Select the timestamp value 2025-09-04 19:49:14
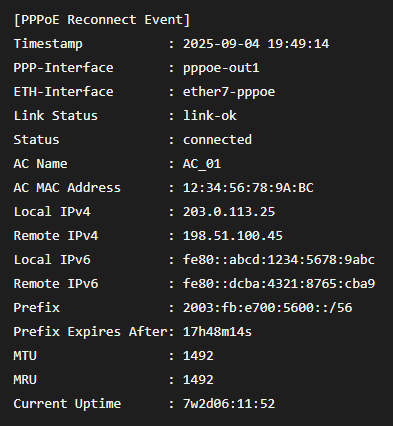The image size is (393, 426). pos(256,44)
